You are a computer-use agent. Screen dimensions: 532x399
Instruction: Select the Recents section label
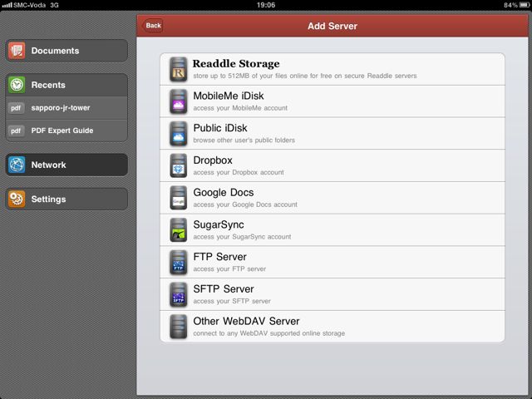(48, 85)
